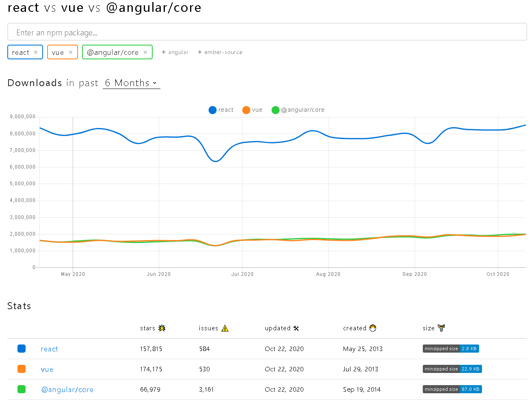Click react's star count 157,815
Viewport: 532px width, 403px height.
tap(151, 349)
